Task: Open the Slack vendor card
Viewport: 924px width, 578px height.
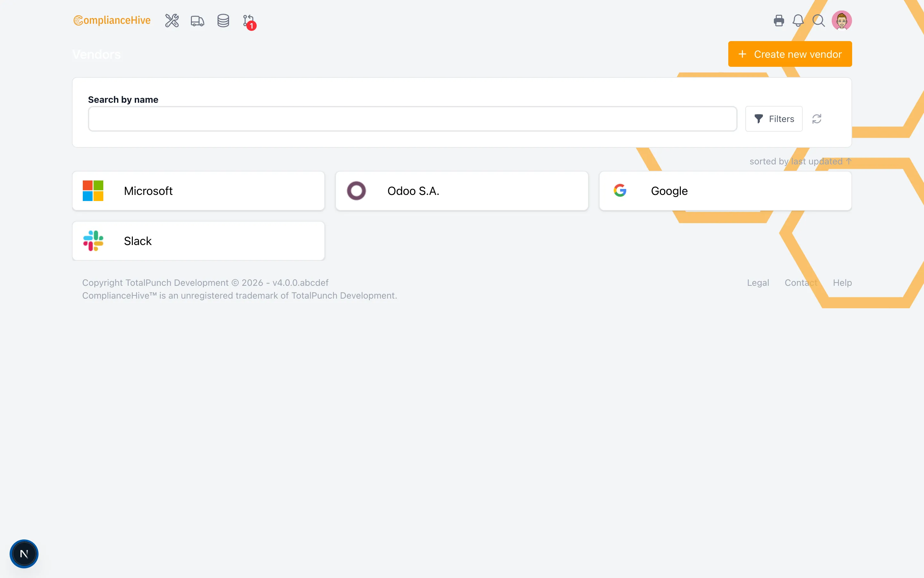Action: click(199, 241)
